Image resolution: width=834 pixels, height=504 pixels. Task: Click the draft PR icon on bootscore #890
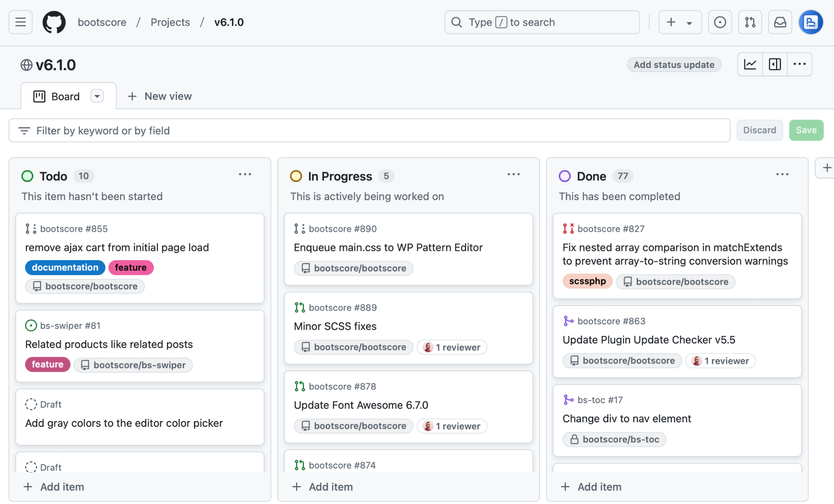click(x=299, y=228)
